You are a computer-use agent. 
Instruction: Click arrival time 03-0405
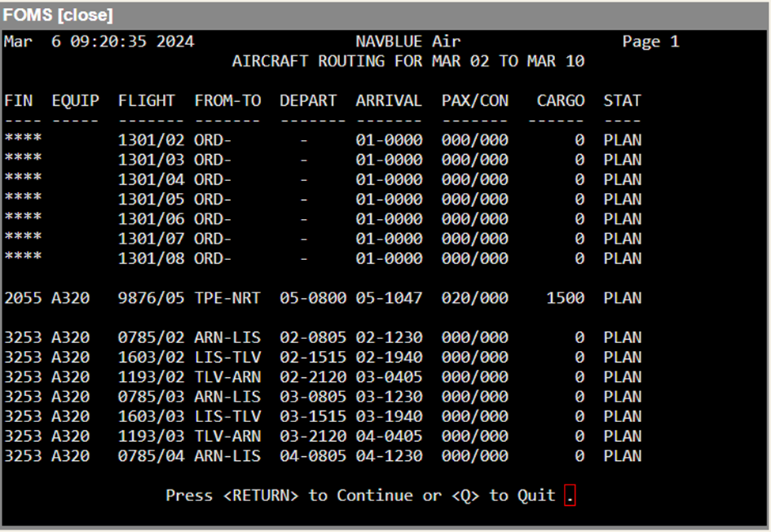(388, 376)
